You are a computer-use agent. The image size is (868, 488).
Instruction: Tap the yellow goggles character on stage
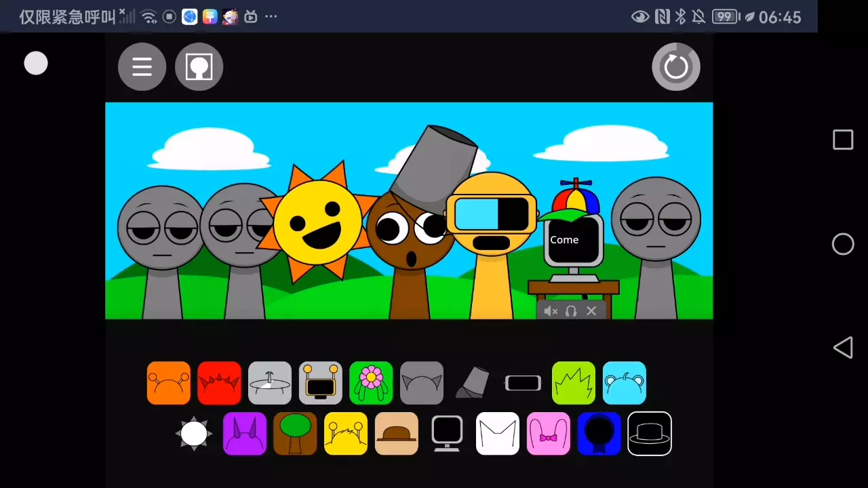click(492, 244)
